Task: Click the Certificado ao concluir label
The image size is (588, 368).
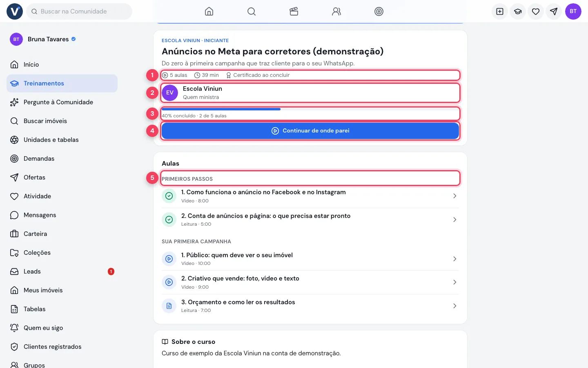Action: (x=258, y=75)
